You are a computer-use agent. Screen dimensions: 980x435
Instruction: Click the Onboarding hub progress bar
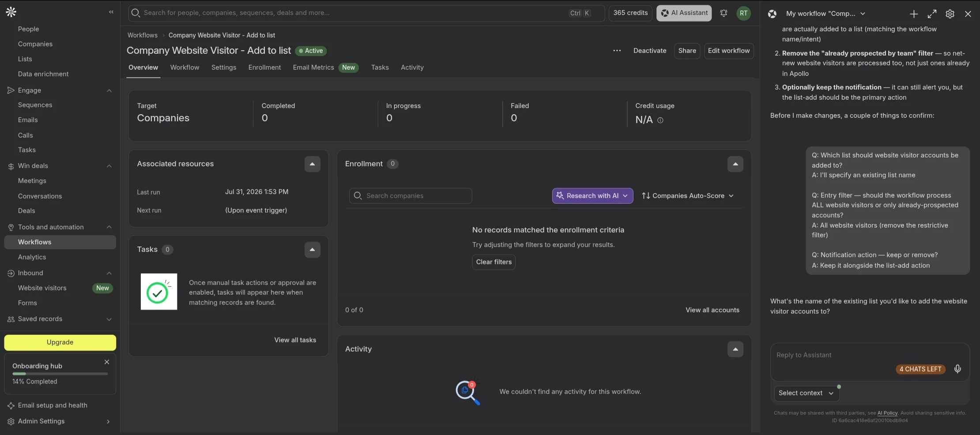coord(60,374)
